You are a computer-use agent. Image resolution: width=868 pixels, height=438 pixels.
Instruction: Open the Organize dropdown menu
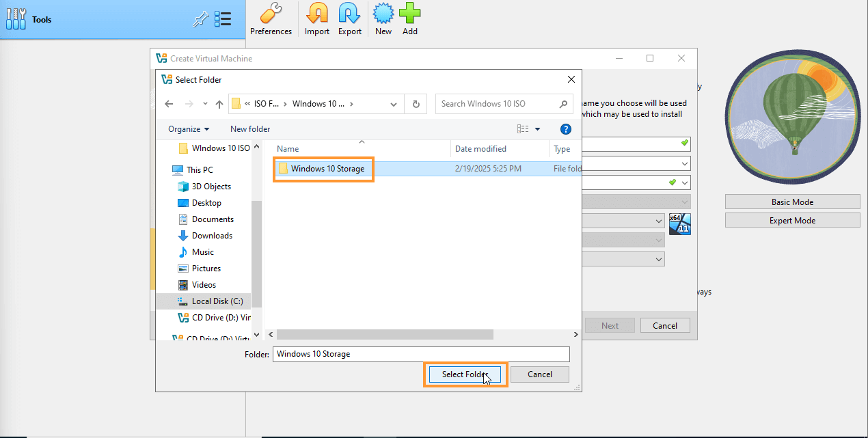pos(189,129)
